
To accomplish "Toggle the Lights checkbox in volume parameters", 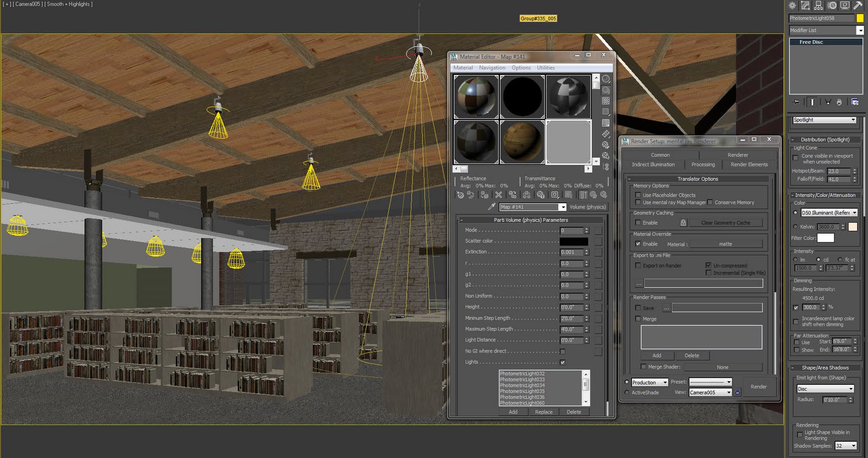I will (563, 362).
